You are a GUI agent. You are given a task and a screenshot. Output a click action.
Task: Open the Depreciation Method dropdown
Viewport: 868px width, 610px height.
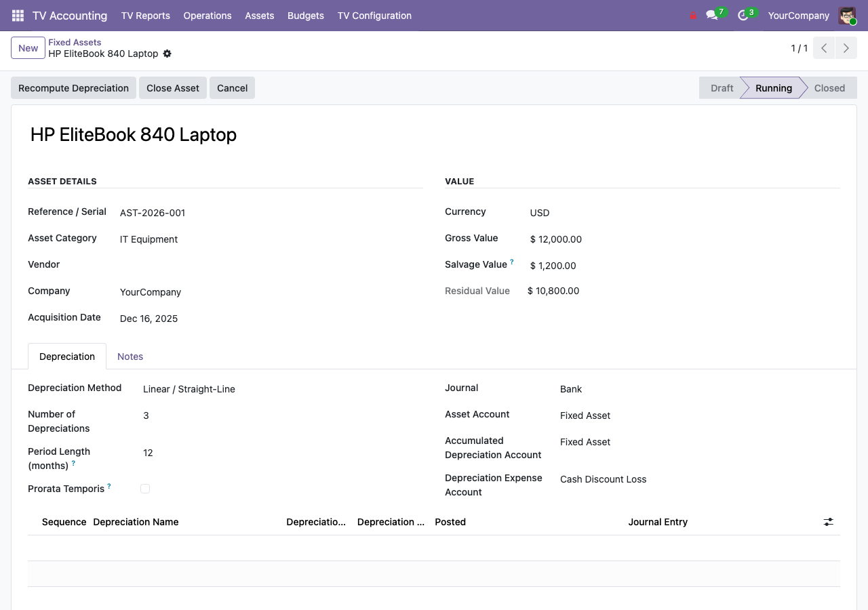283,389
